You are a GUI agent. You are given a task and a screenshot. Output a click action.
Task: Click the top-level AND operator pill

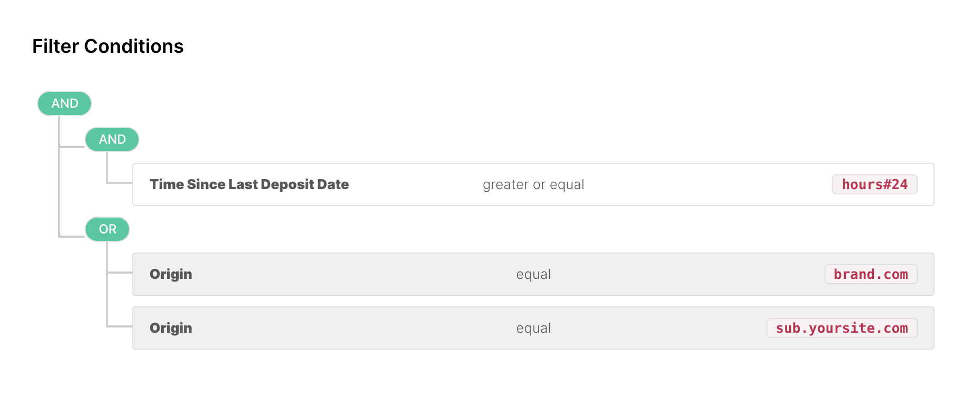(64, 104)
